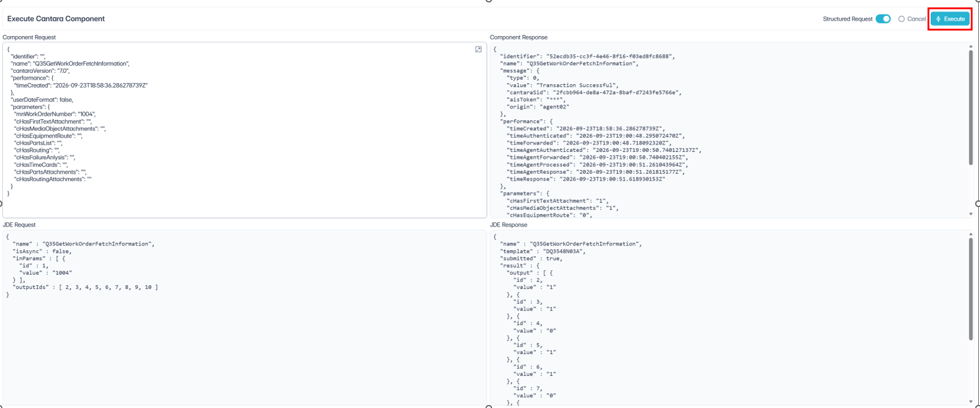The width and height of the screenshot is (980, 408).
Task: Expand the Component Request editor with its corner icon
Action: [478, 49]
